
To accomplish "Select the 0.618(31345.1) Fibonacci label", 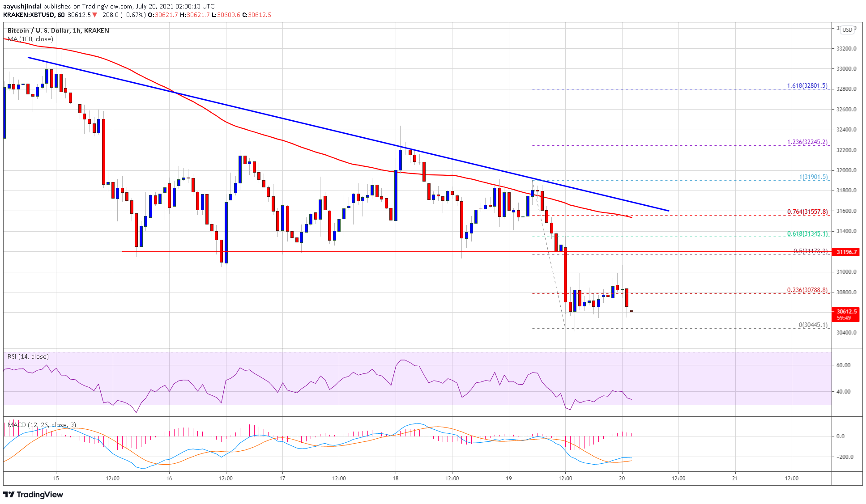I will 807,233.
